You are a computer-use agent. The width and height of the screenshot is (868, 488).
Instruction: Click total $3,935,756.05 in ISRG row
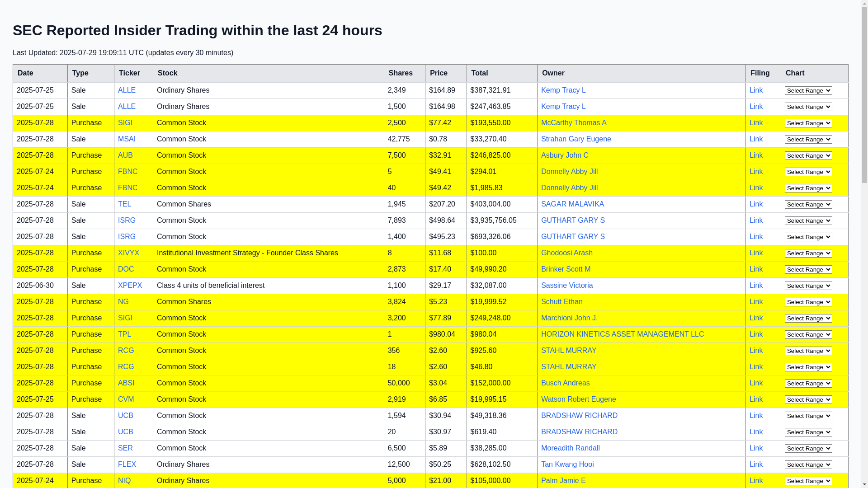click(493, 221)
